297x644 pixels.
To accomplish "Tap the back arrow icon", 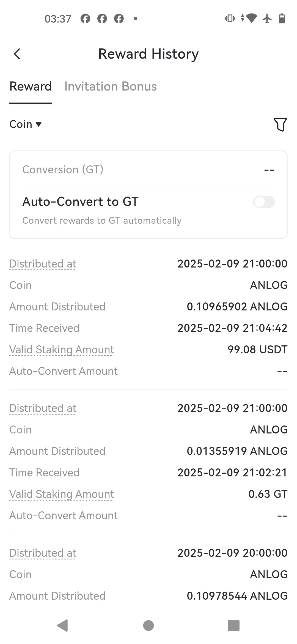I will (x=17, y=54).
